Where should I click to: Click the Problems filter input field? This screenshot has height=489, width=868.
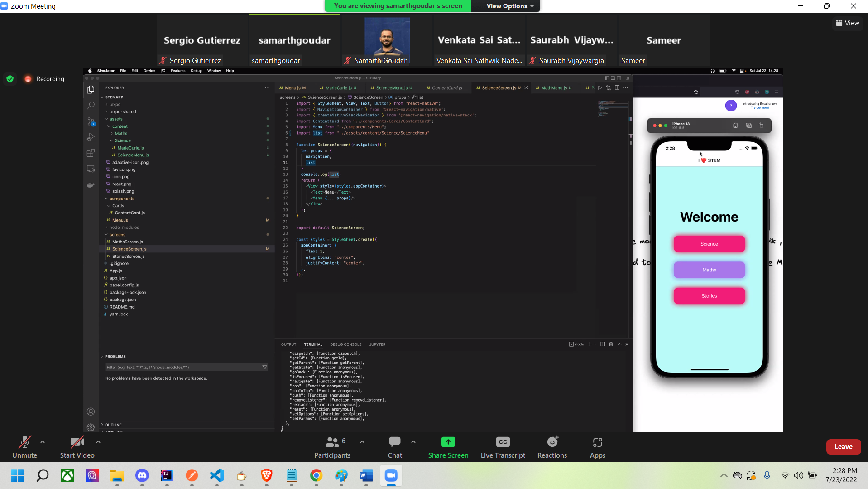[x=183, y=368]
